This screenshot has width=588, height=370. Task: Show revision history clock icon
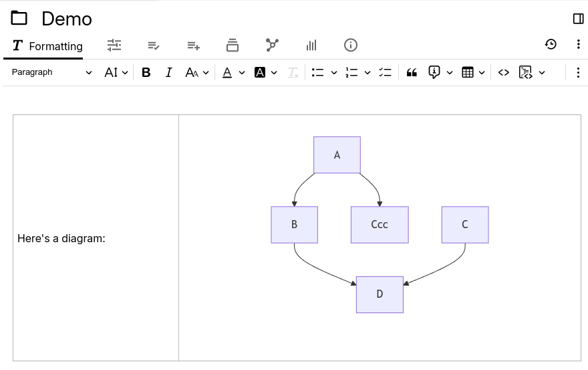pyautogui.click(x=551, y=44)
